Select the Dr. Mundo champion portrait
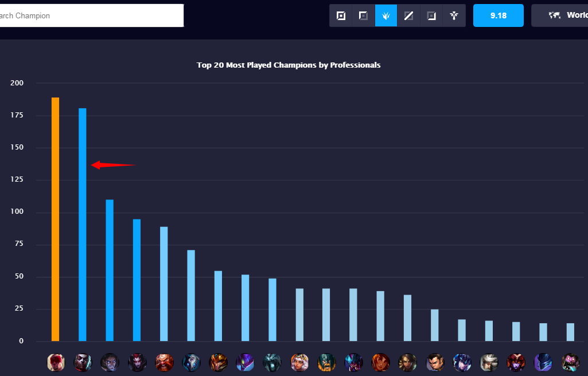Image resolution: width=588 pixels, height=376 pixels. 571,362
